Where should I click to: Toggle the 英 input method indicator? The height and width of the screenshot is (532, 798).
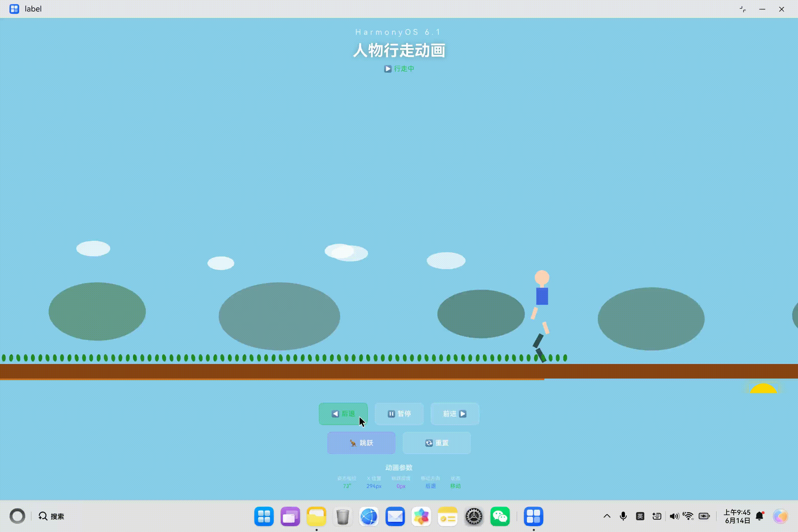(640, 516)
